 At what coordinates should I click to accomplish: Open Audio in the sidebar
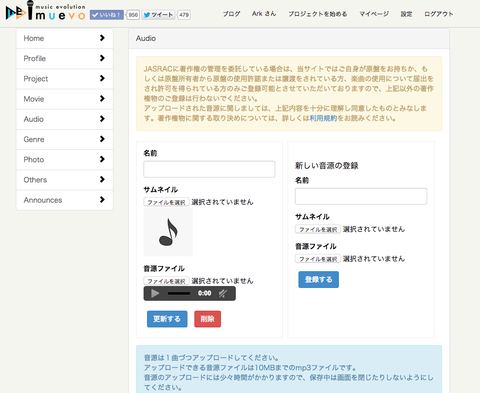coord(65,119)
